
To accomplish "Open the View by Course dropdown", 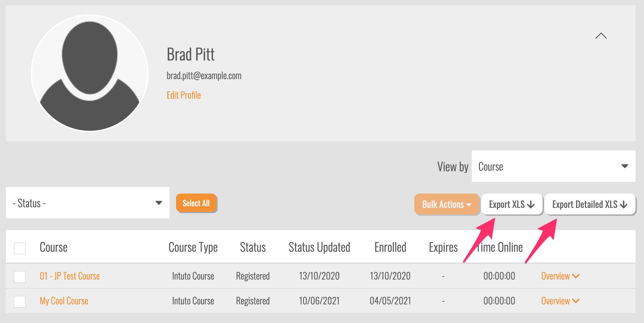I will (553, 166).
